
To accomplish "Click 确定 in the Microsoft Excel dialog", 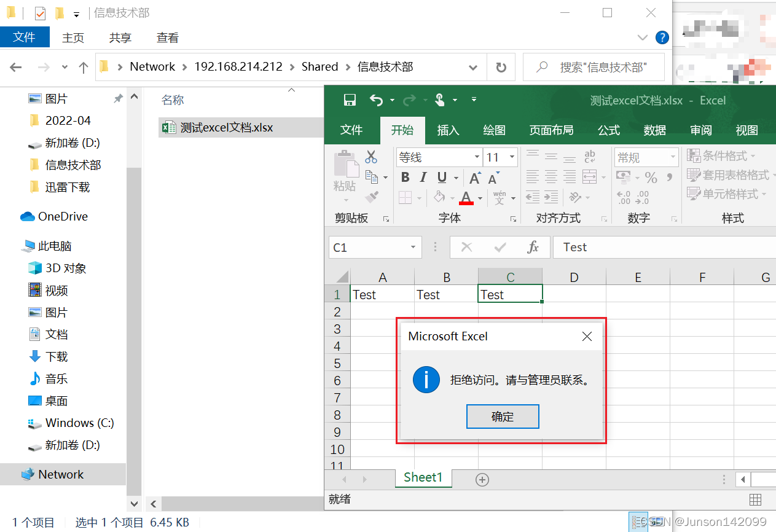I will click(503, 417).
